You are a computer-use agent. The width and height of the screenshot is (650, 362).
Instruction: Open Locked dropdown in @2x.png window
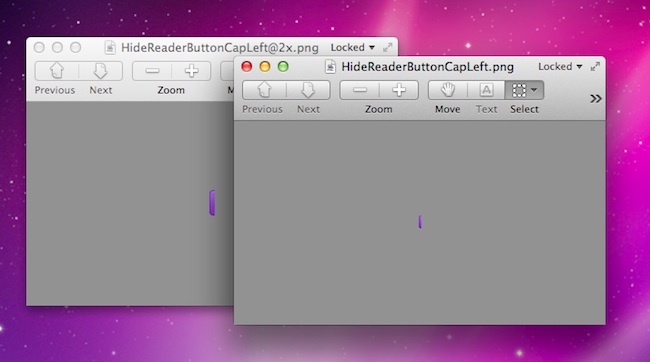[x=352, y=48]
